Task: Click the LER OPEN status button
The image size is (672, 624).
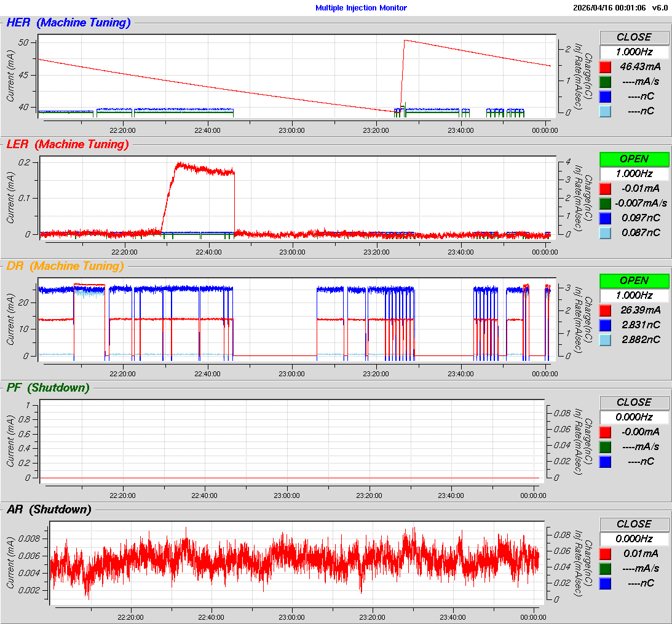Action: [x=634, y=159]
